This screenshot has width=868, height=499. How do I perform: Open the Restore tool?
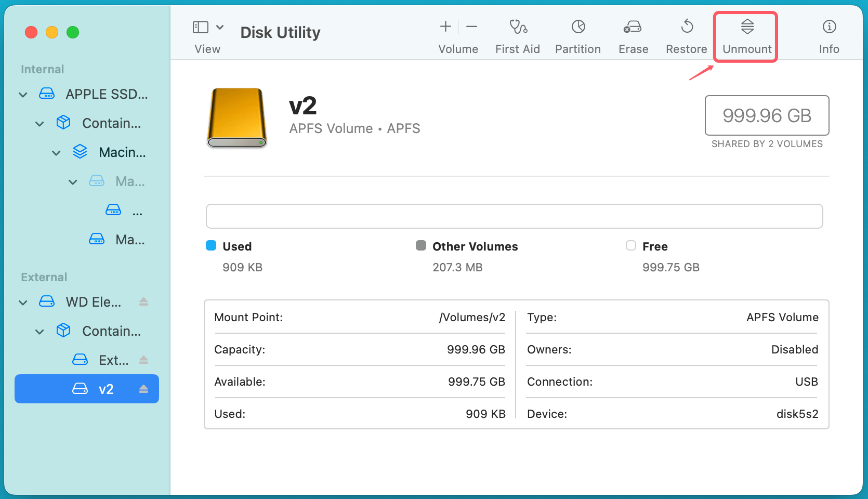click(x=686, y=35)
